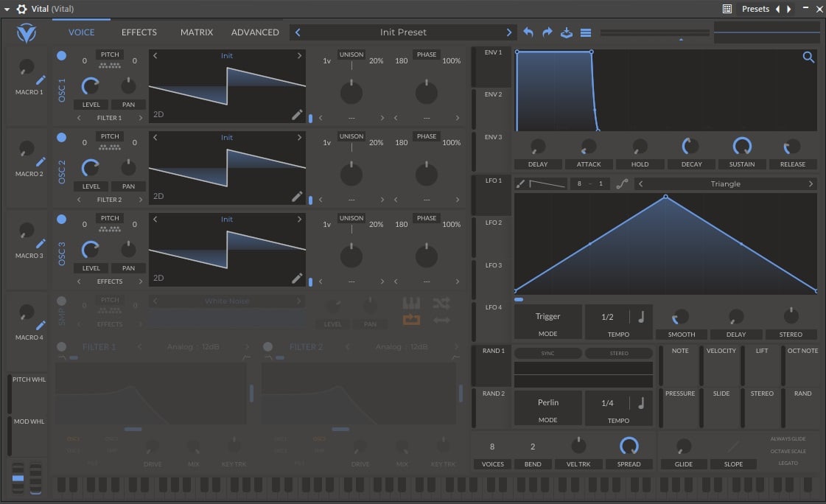Switch to the VOICE tab
The height and width of the screenshot is (504, 826).
82,32
